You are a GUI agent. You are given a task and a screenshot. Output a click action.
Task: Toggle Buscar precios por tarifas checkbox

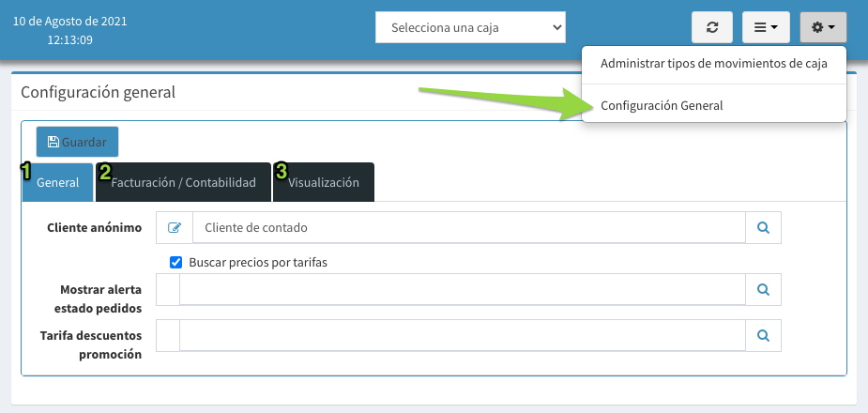pyautogui.click(x=176, y=263)
